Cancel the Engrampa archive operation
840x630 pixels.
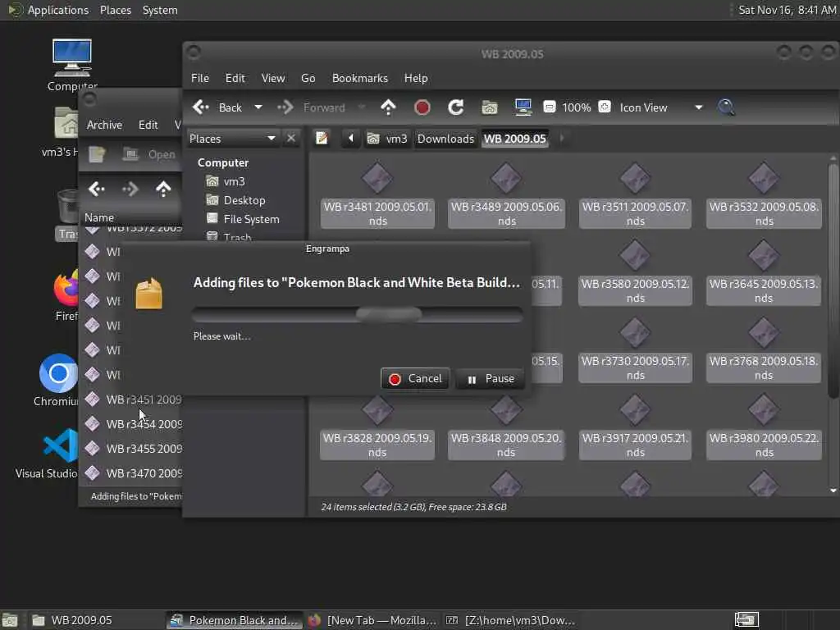point(415,379)
